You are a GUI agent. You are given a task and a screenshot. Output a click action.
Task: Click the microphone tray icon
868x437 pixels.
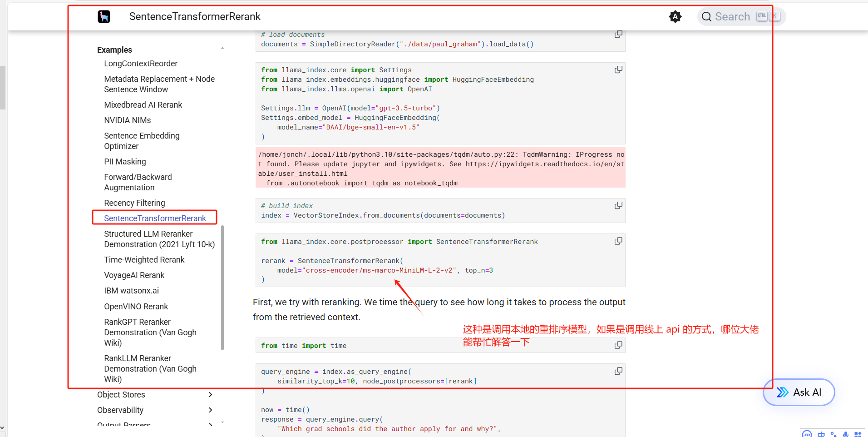coord(845,434)
